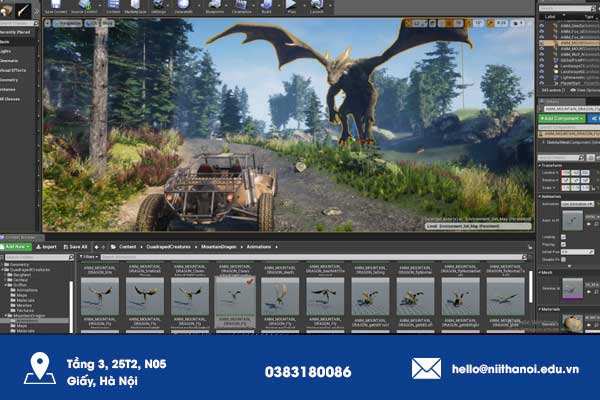The height and width of the screenshot is (400, 600).
Task: Toggle the Looping checkbox
Action: (x=563, y=237)
